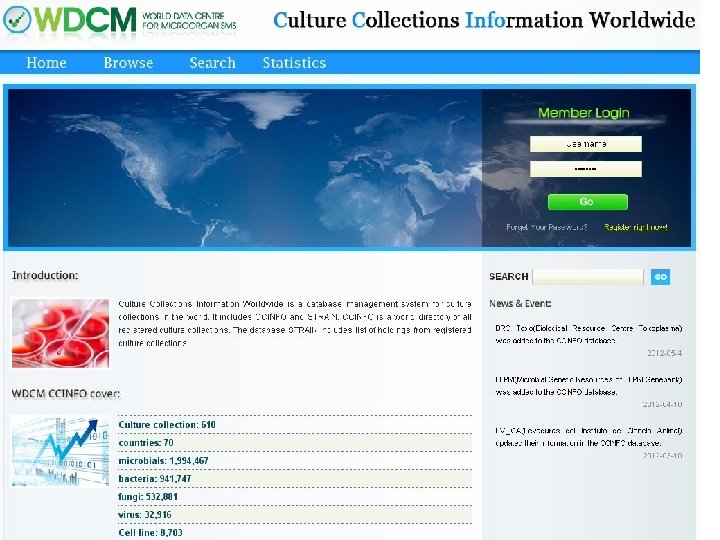The width and height of the screenshot is (720, 540).
Task: Click the statistics chart thumbnail
Action: (x=60, y=451)
